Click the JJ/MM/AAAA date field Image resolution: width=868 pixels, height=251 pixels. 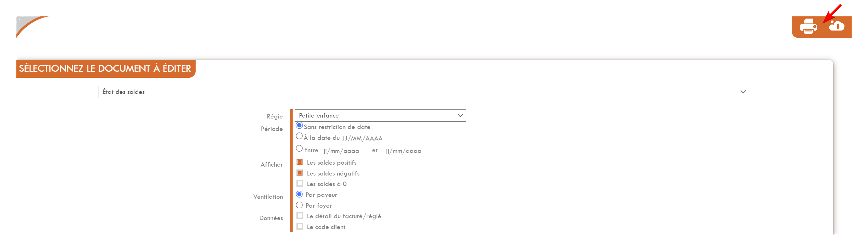pyautogui.click(x=362, y=138)
